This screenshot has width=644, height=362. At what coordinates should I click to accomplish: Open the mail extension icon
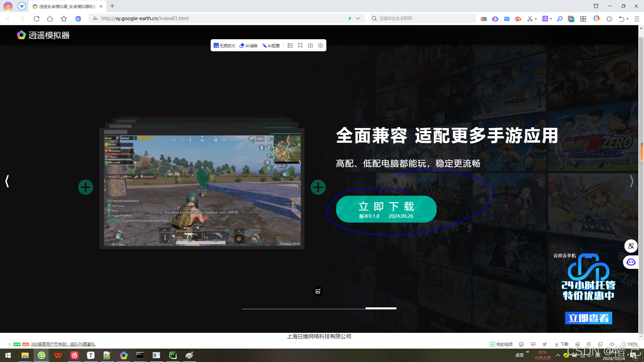coord(507,19)
